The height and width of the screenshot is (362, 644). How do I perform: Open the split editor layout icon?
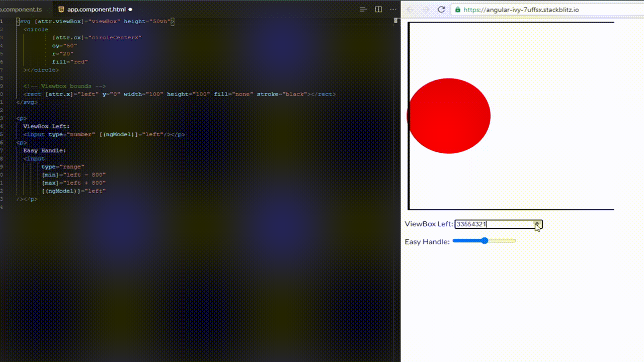378,9
